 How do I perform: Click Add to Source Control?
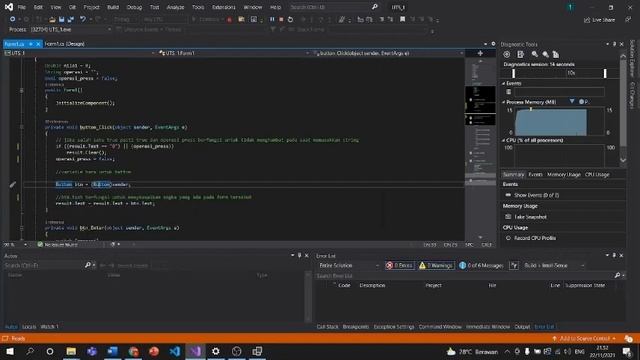(x=584, y=338)
